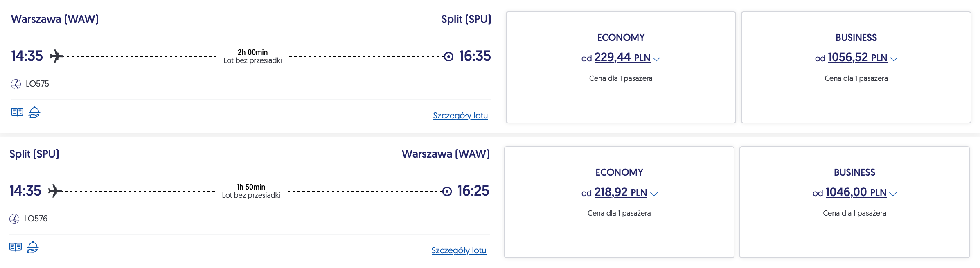This screenshot has width=980, height=268.
Task: Click the newspaper icon on flight LO575
Action: pyautogui.click(x=17, y=112)
